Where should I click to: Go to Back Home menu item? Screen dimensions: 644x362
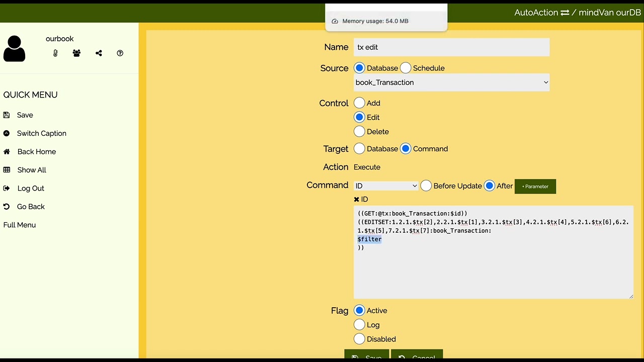click(x=37, y=152)
